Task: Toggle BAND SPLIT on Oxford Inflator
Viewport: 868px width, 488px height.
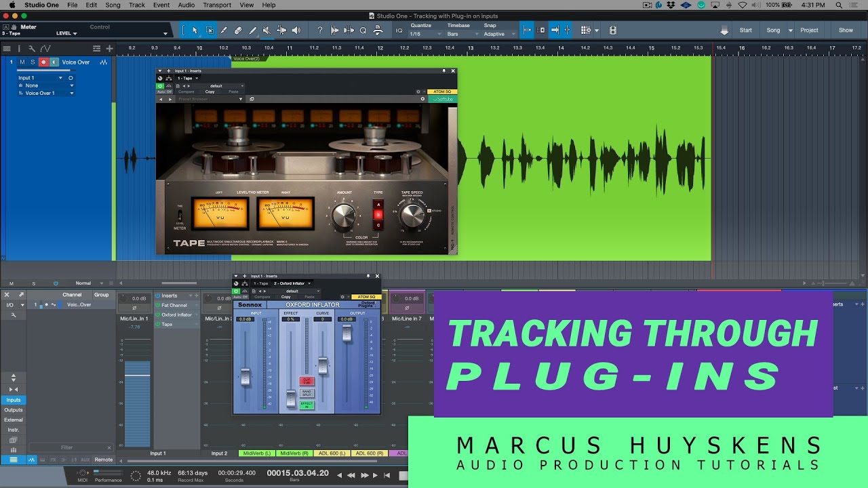Action: tap(307, 393)
